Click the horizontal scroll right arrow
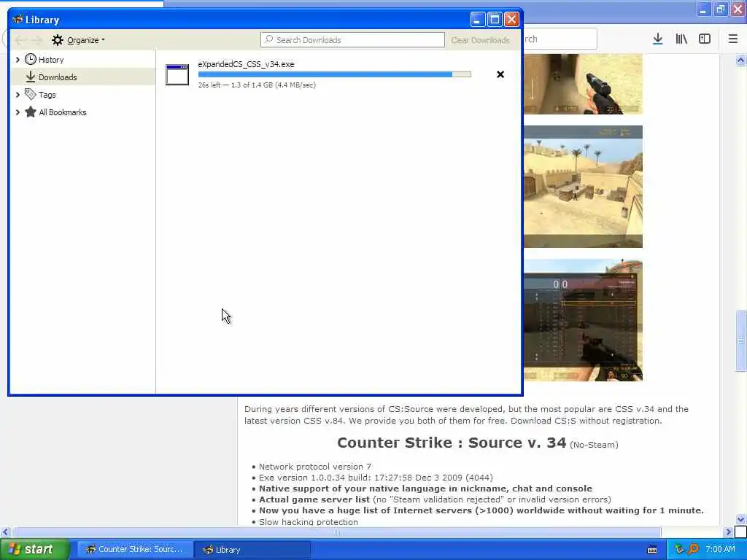This screenshot has width=747, height=560. point(728,532)
